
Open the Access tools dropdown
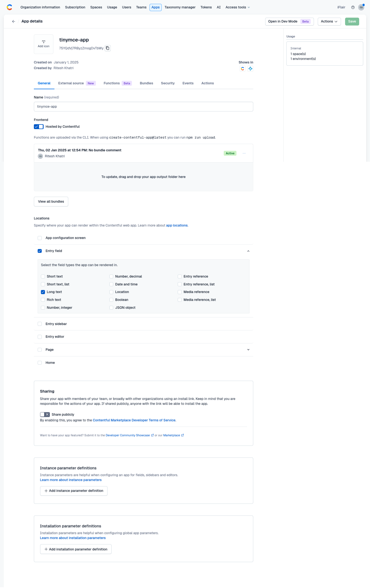[238, 7]
